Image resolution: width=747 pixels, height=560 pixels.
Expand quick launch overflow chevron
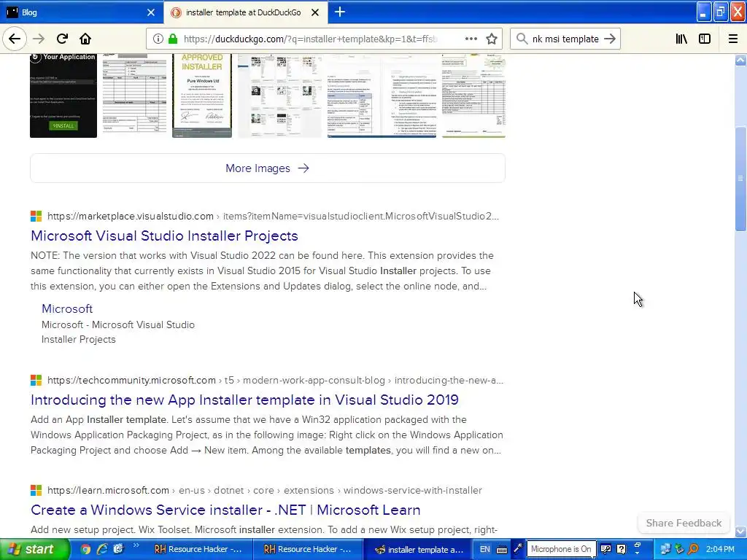[136, 545]
